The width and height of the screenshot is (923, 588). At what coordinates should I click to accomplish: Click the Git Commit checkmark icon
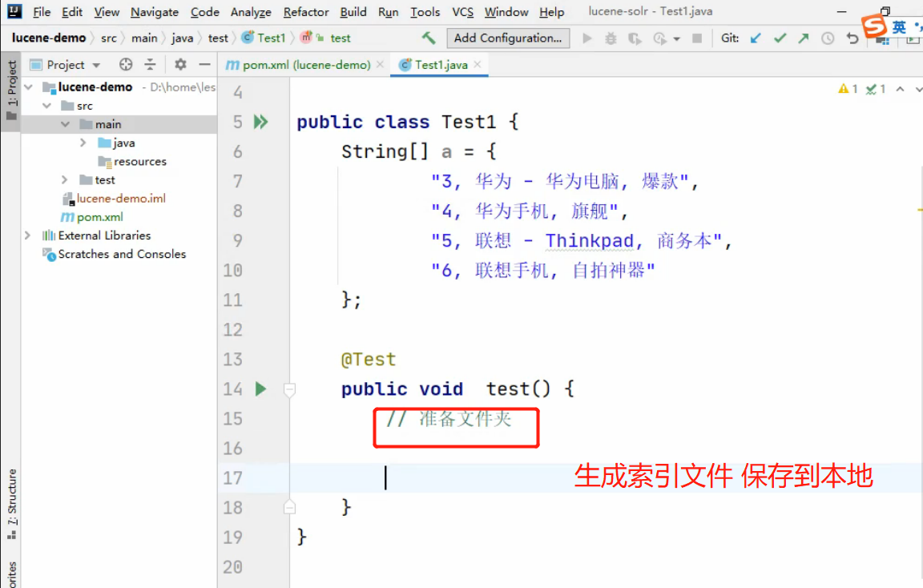coord(780,38)
